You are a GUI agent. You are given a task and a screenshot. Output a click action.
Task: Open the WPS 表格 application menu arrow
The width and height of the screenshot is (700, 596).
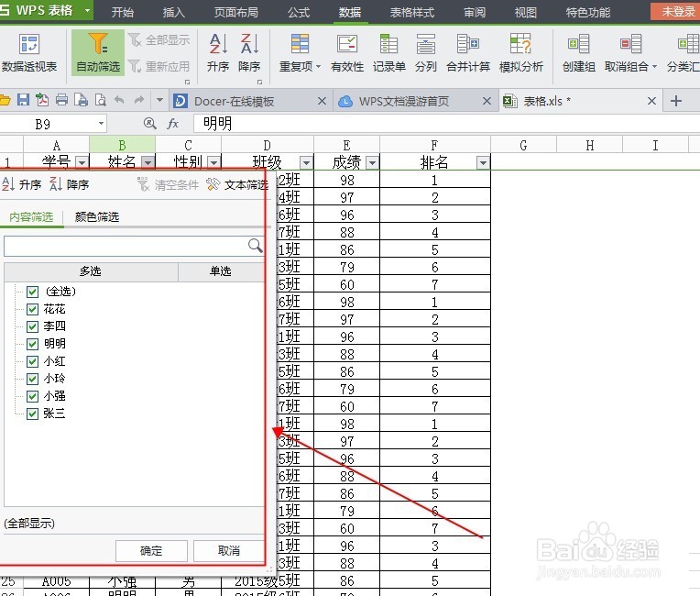point(87,10)
